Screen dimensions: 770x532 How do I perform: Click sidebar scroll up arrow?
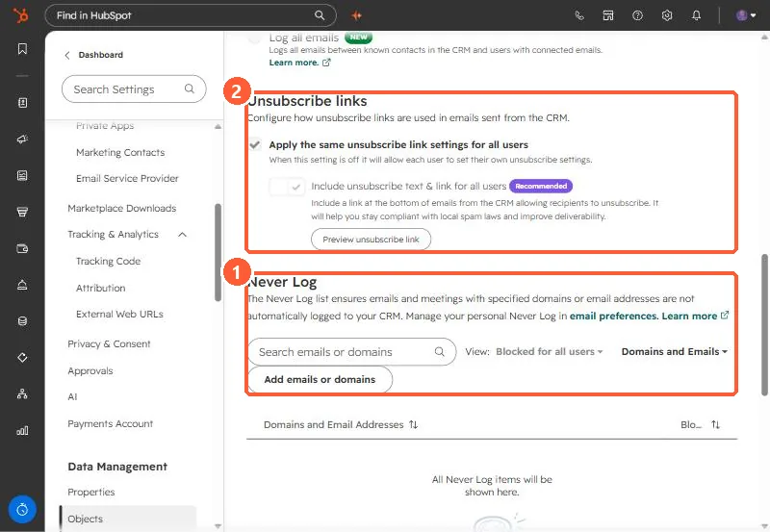click(218, 127)
